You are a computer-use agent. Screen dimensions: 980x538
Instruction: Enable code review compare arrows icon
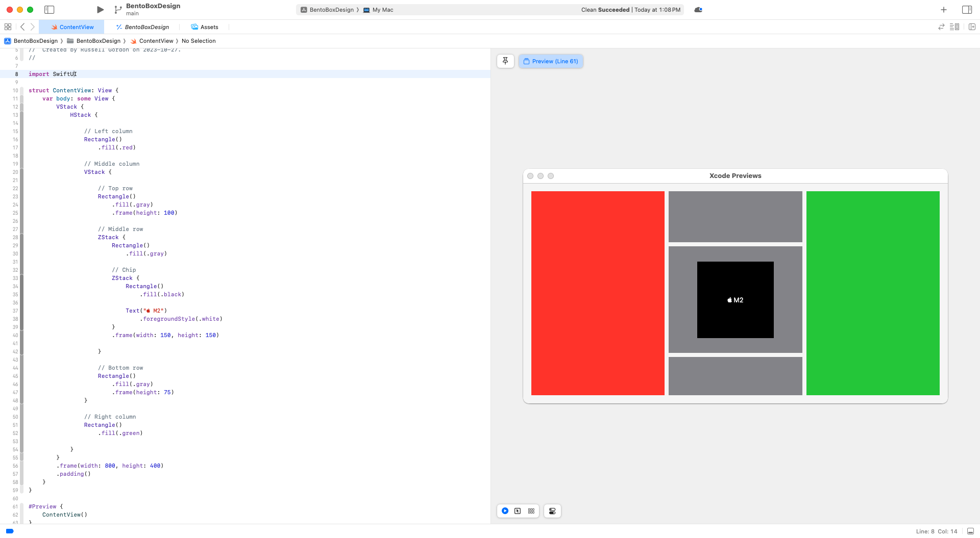pos(941,27)
